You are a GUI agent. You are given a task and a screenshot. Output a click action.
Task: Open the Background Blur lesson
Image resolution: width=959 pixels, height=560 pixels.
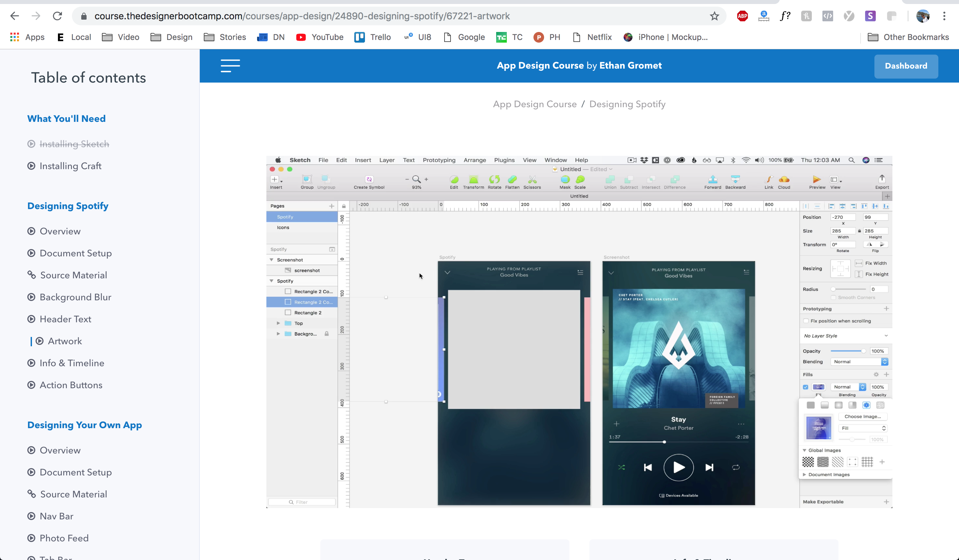75,297
